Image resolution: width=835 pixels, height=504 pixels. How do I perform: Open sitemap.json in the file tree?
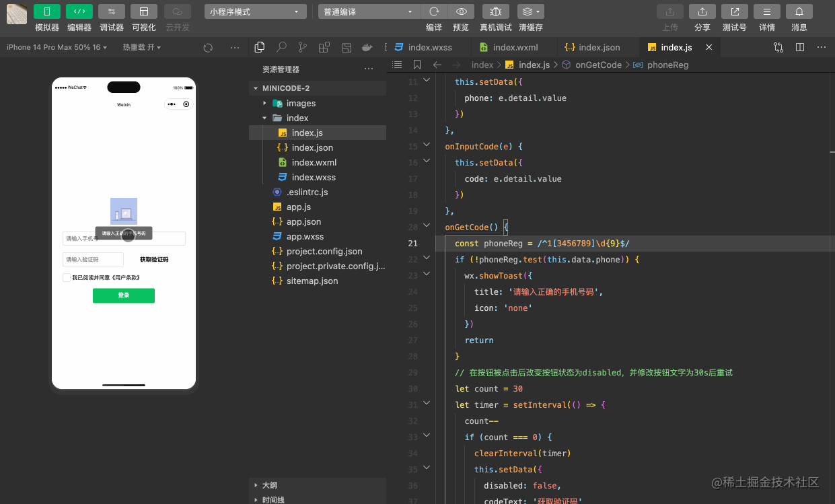click(318, 281)
